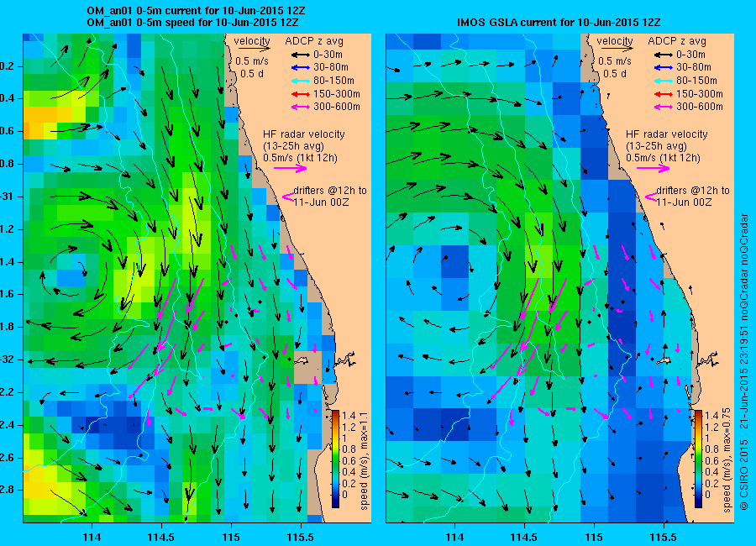Click longitude label 114 under right map

coord(454,537)
